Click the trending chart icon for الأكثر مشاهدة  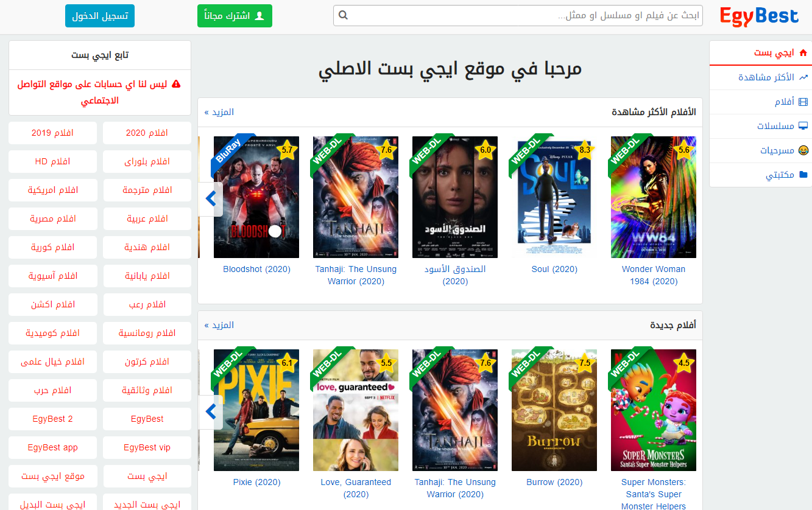[x=803, y=77]
